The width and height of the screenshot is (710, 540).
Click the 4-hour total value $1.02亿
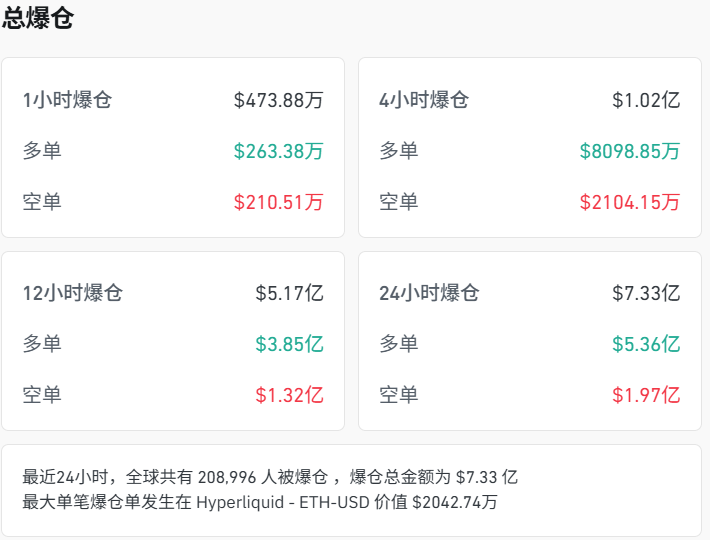pos(646,100)
